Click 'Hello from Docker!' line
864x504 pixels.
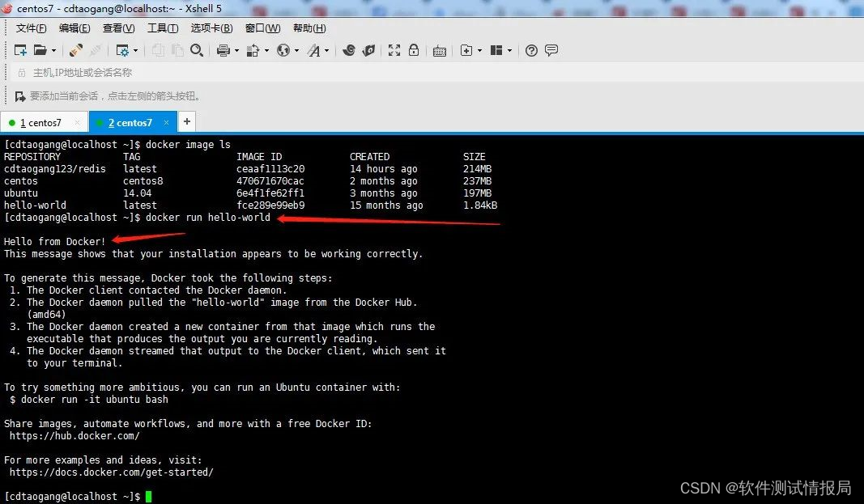point(54,242)
